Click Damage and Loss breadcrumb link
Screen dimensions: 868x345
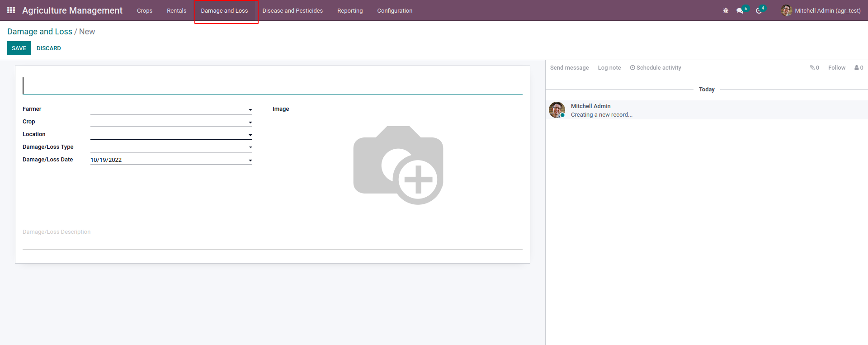40,32
